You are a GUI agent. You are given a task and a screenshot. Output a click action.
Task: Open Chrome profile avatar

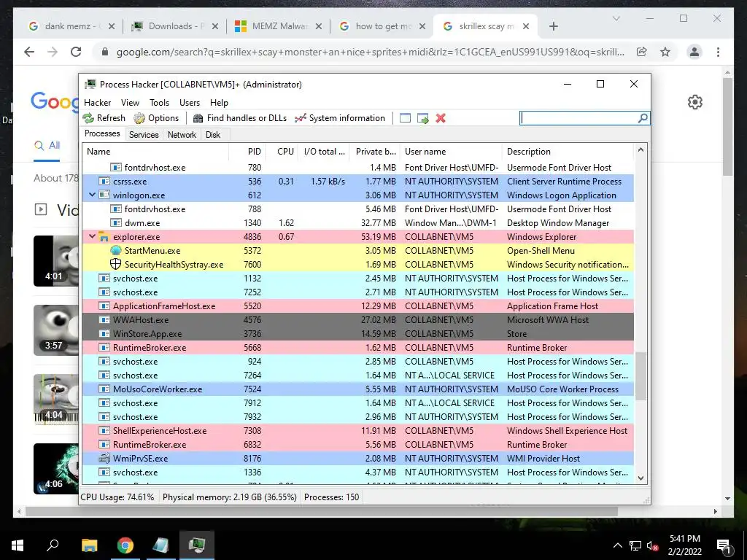pos(694,52)
